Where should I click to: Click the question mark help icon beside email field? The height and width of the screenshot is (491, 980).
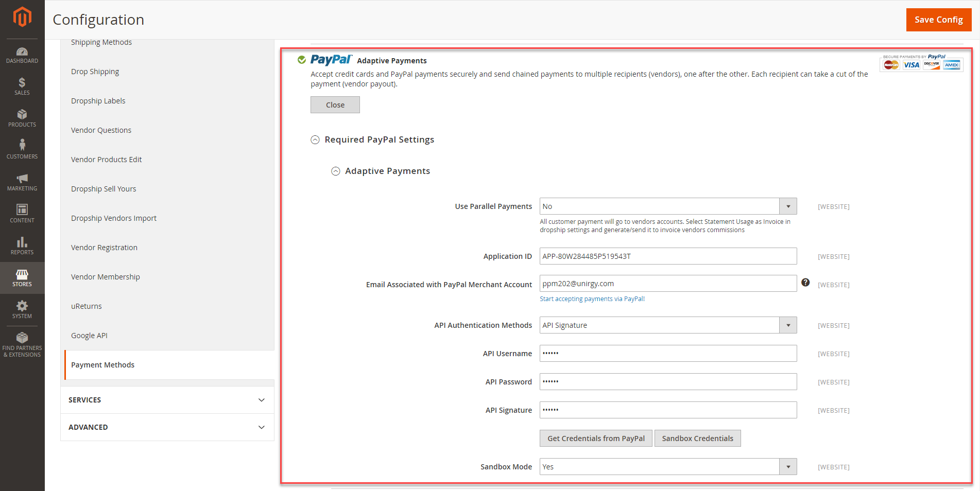pyautogui.click(x=805, y=283)
